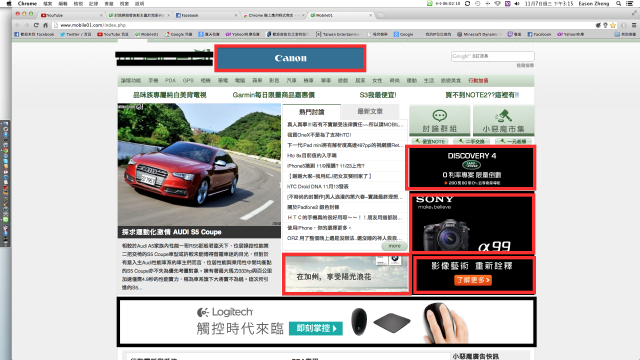The width and height of the screenshot is (640, 360).
Task: Open the Taiwan Entertainment bookmark
Action: [x=338, y=34]
